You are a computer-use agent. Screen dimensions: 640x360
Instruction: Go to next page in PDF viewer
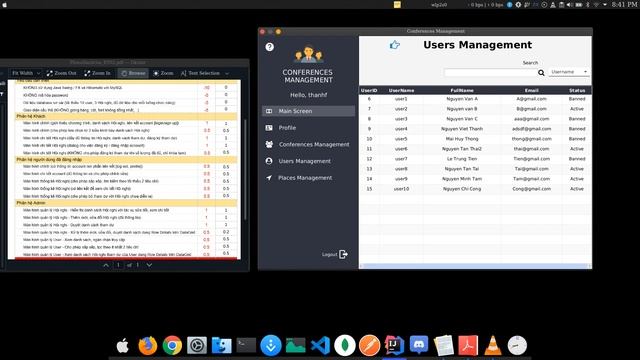point(149,265)
